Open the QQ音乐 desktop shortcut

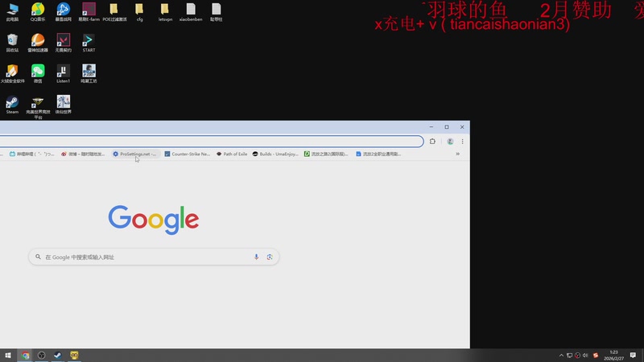(x=38, y=12)
